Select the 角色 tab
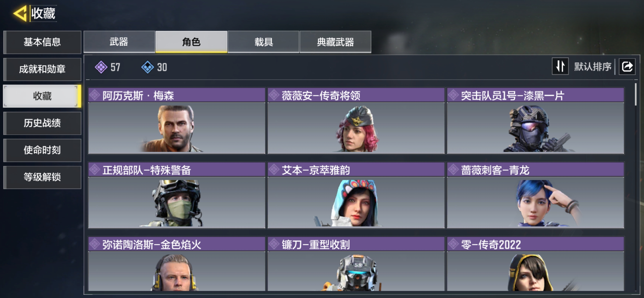Screen dimensions: 644x298 [x=191, y=42]
